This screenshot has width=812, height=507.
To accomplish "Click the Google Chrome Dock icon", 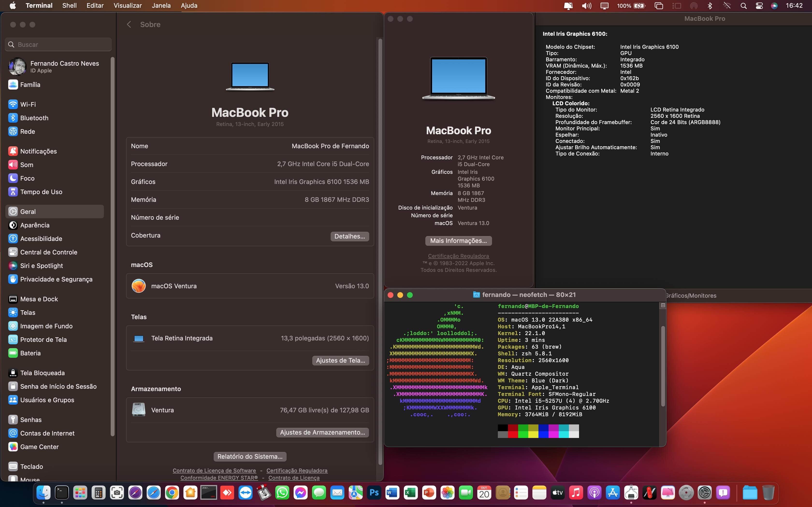I will point(172,493).
